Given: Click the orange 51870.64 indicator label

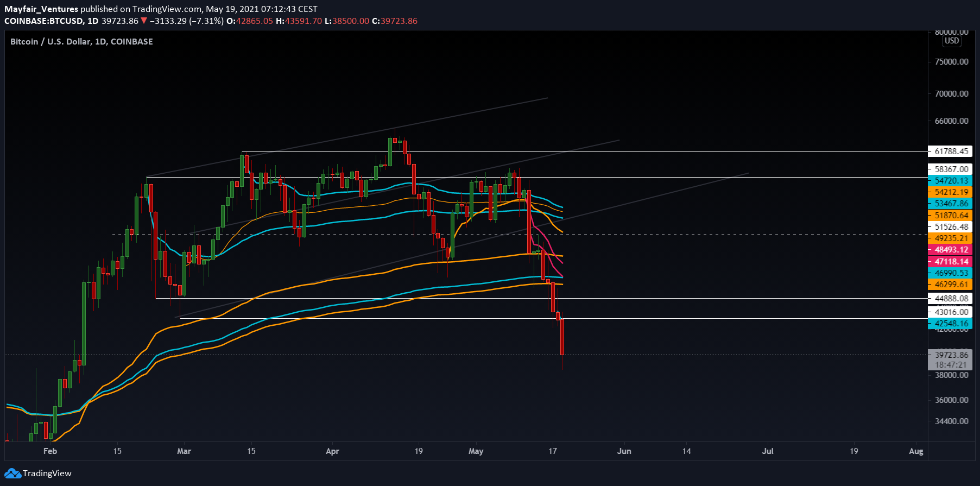Looking at the screenshot, I should point(950,216).
